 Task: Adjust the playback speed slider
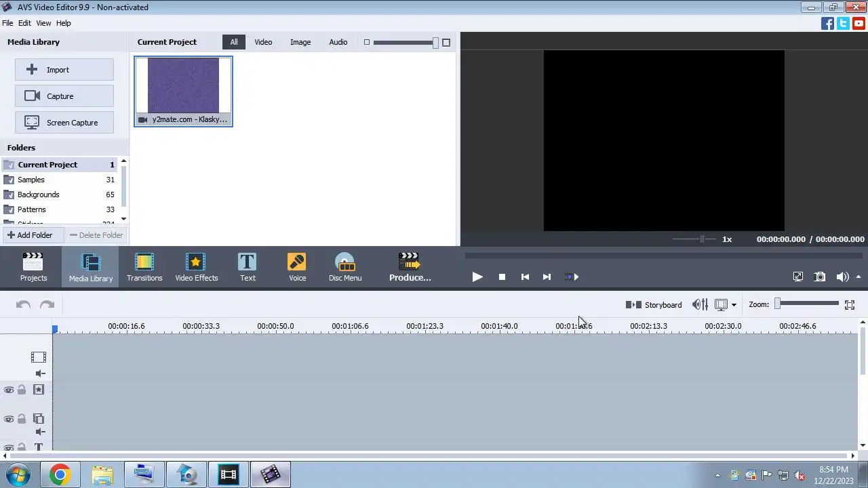[693, 239]
